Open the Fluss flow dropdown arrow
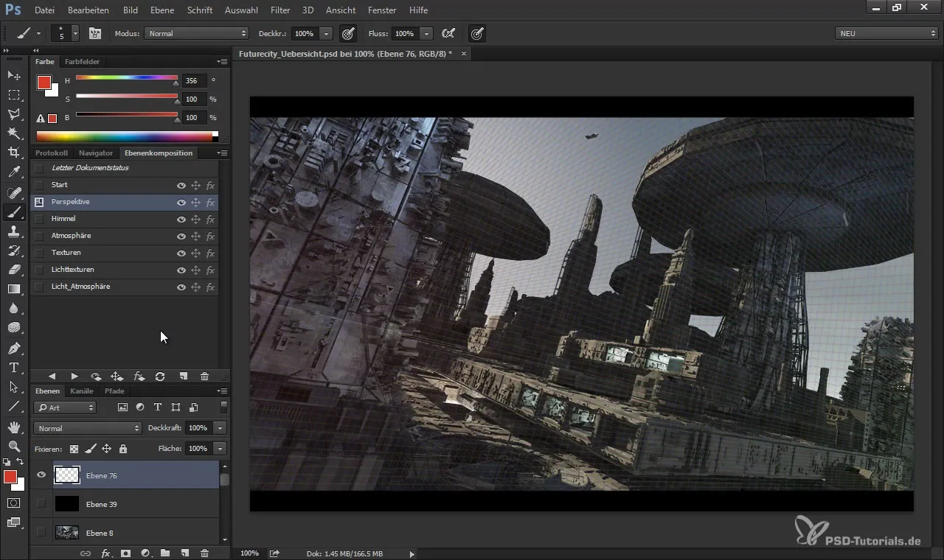 point(426,34)
